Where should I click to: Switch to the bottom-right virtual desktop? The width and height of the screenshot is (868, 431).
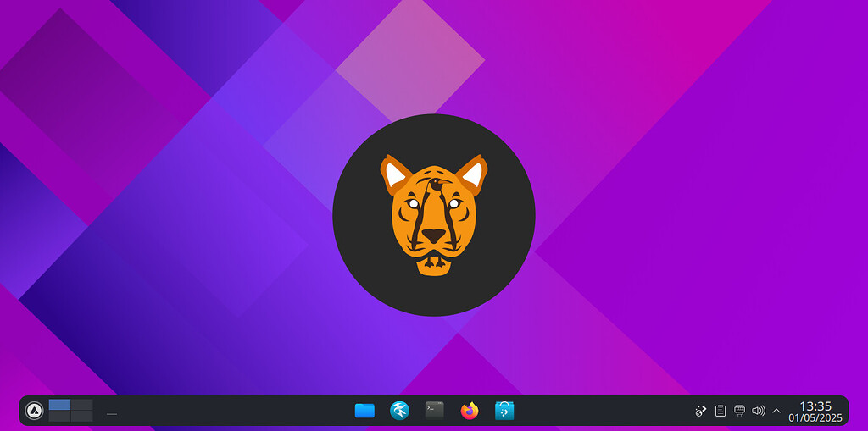click(82, 417)
